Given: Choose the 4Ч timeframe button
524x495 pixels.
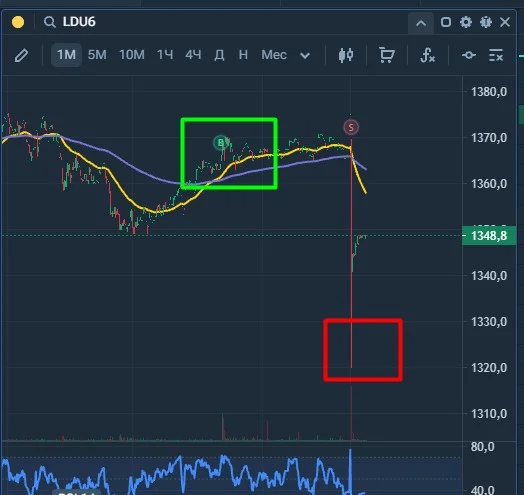Looking at the screenshot, I should tap(193, 54).
